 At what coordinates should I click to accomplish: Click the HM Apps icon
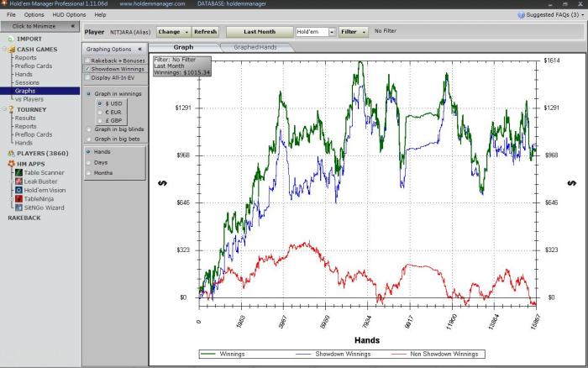pyautogui.click(x=11, y=164)
